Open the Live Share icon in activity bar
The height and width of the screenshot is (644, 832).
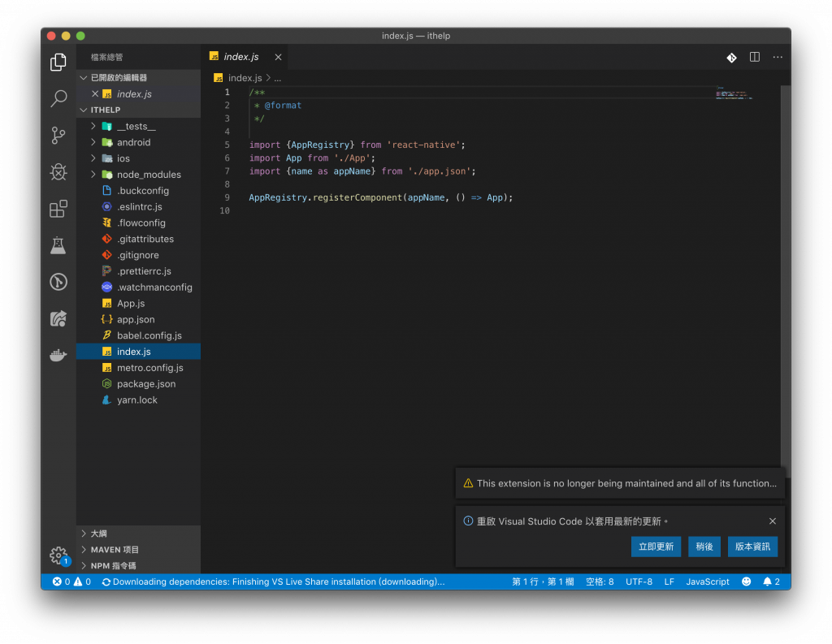pos(58,318)
